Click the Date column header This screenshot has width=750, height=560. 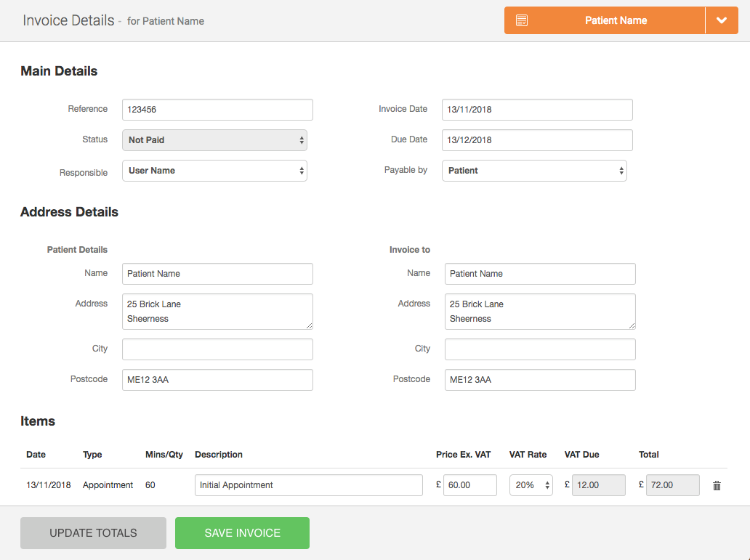tap(36, 454)
